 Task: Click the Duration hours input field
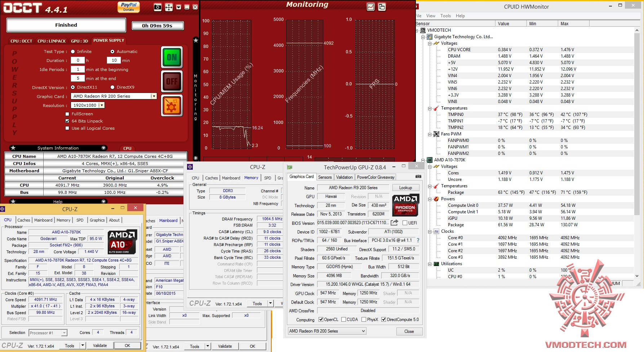77,61
